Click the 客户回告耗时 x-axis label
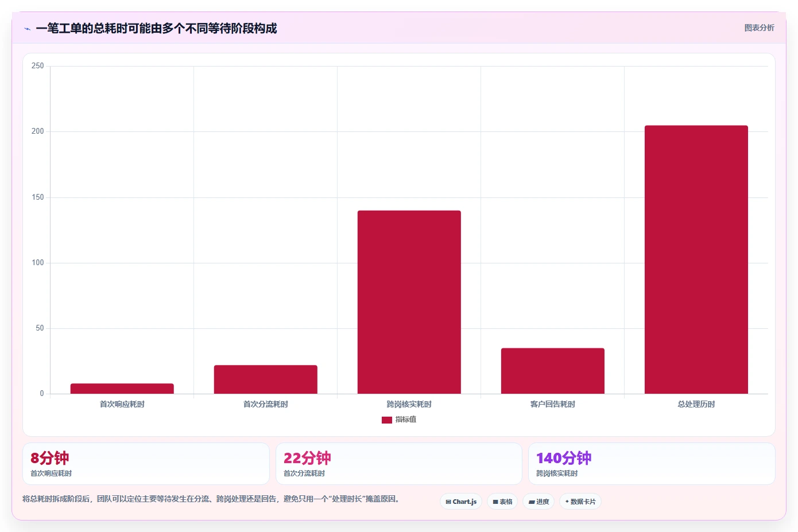Screen dimensions: 798x532 pos(553,405)
